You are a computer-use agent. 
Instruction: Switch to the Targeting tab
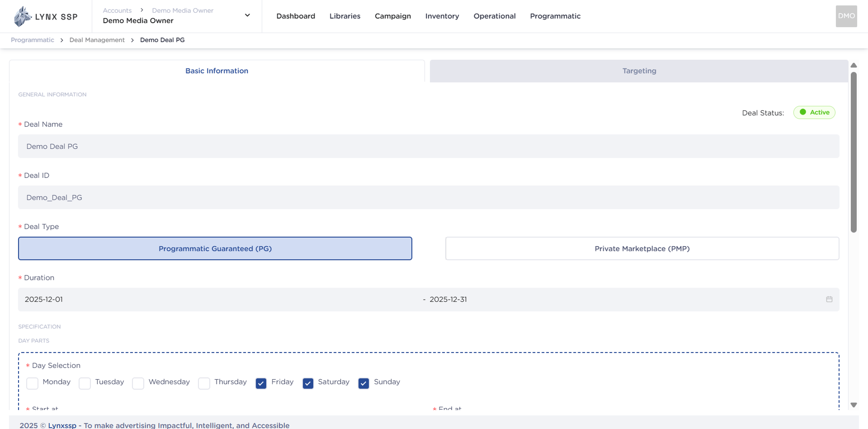pos(639,71)
